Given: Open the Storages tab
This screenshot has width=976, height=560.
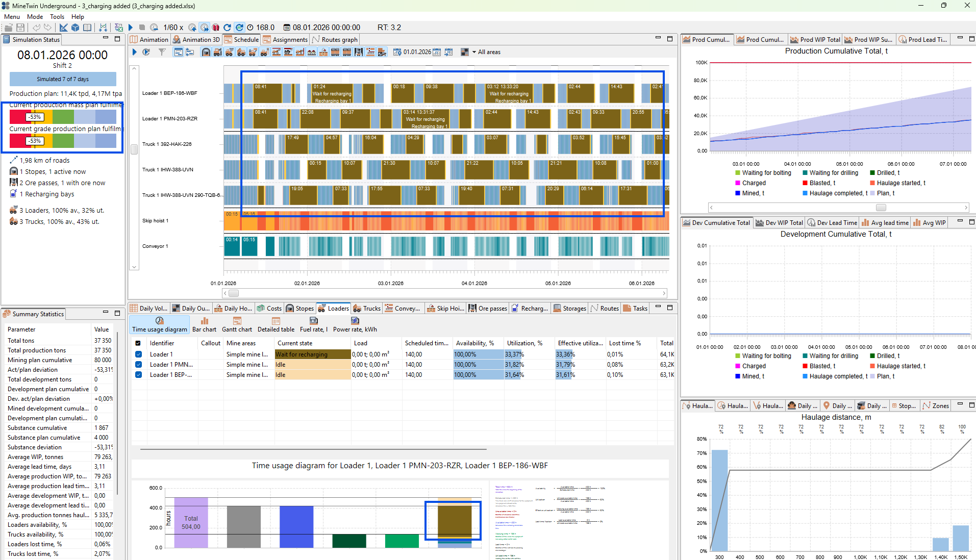Looking at the screenshot, I should coord(570,308).
